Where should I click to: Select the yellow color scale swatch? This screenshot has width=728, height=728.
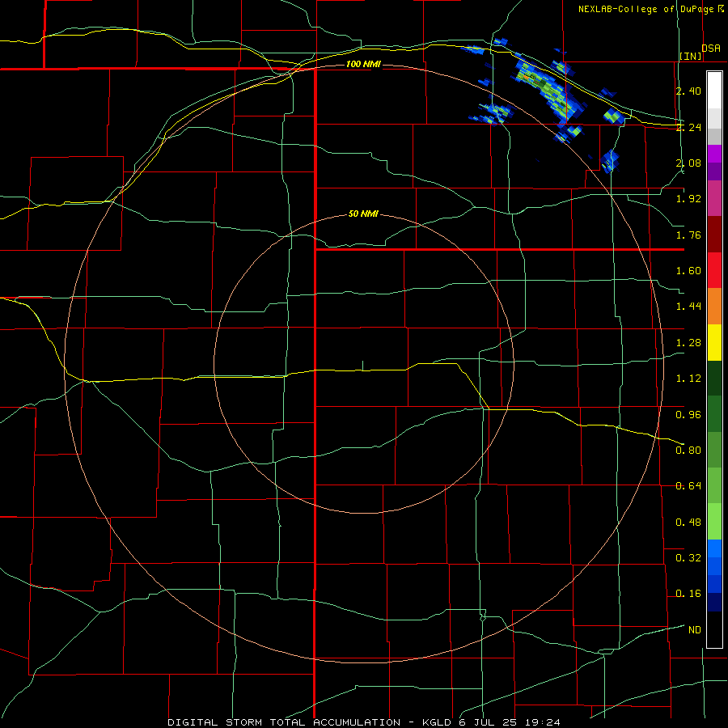coord(714,342)
